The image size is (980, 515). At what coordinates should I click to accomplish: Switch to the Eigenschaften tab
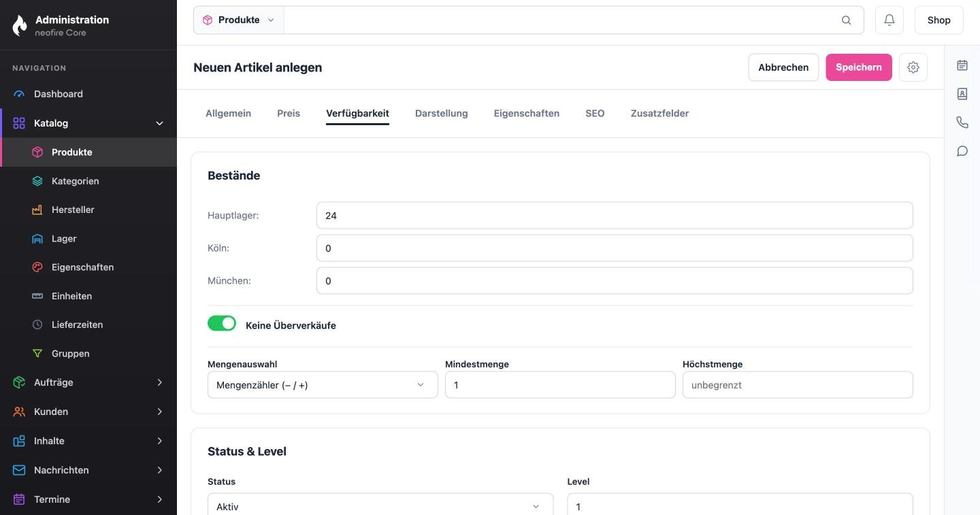527,114
